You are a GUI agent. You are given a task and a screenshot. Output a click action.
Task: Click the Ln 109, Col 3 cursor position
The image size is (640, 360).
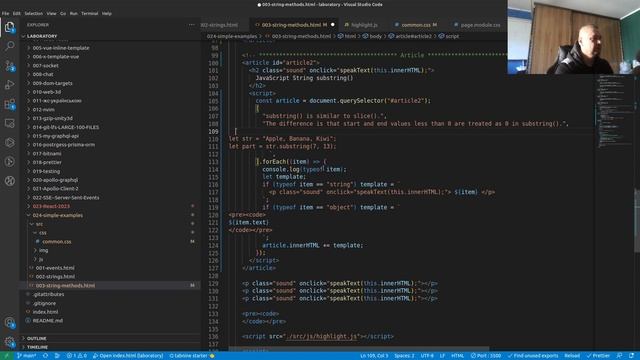pyautogui.click(x=374, y=356)
